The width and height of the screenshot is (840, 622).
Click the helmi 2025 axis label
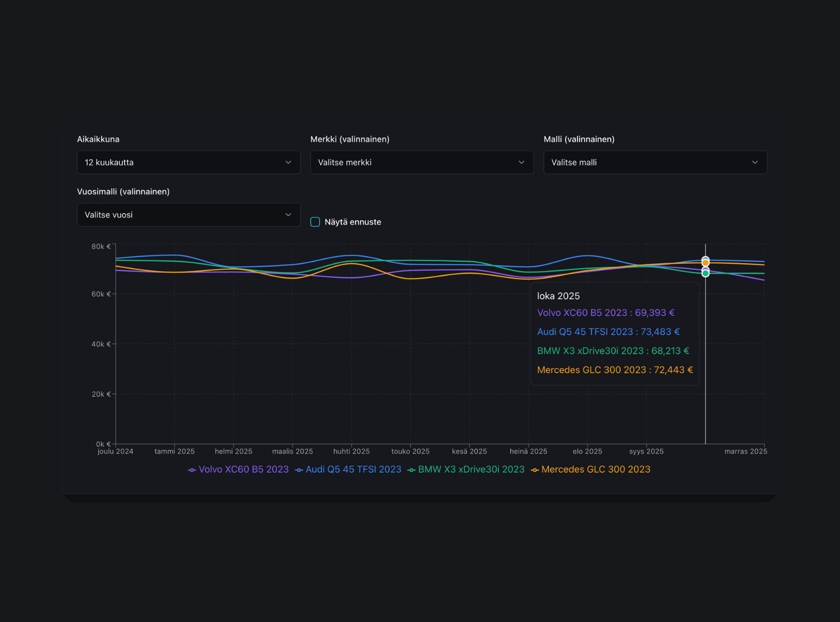coord(233,451)
